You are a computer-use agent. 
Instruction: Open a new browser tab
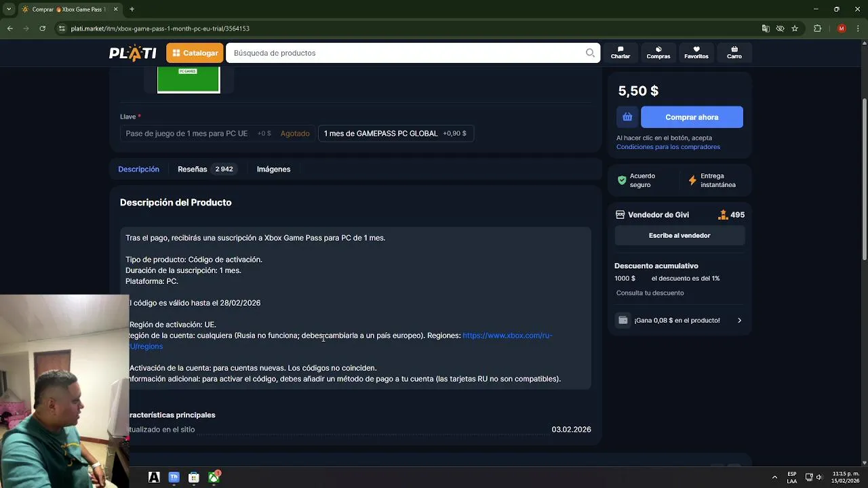click(132, 9)
